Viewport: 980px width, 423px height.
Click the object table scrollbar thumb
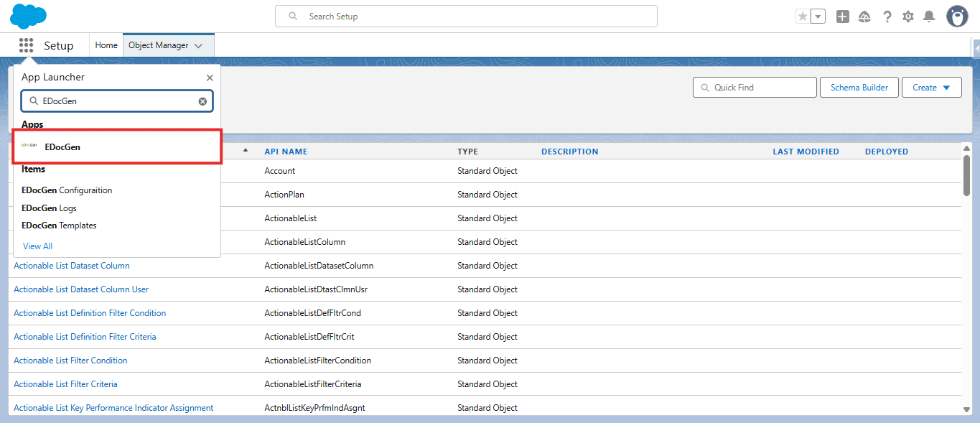pyautogui.click(x=966, y=175)
